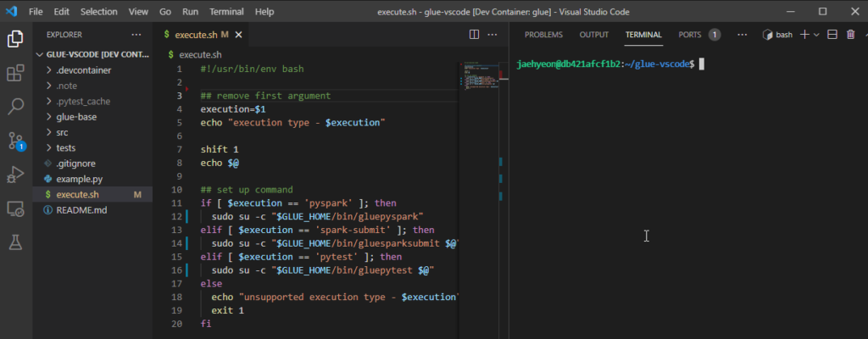Split the editor right
Screen dimensions: 868x339
(474, 35)
